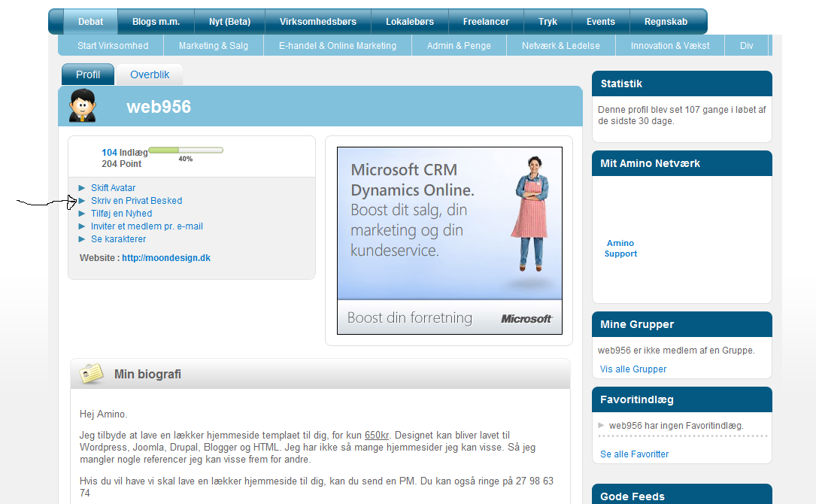The width and height of the screenshot is (816, 504).
Task: Click the arrow bullet beside Skift Avatar
Action: 82,188
